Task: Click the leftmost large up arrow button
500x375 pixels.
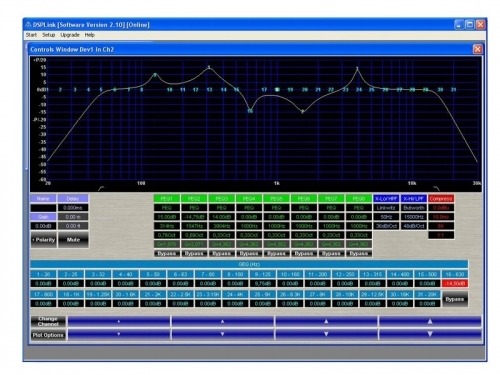Action: coord(119,321)
